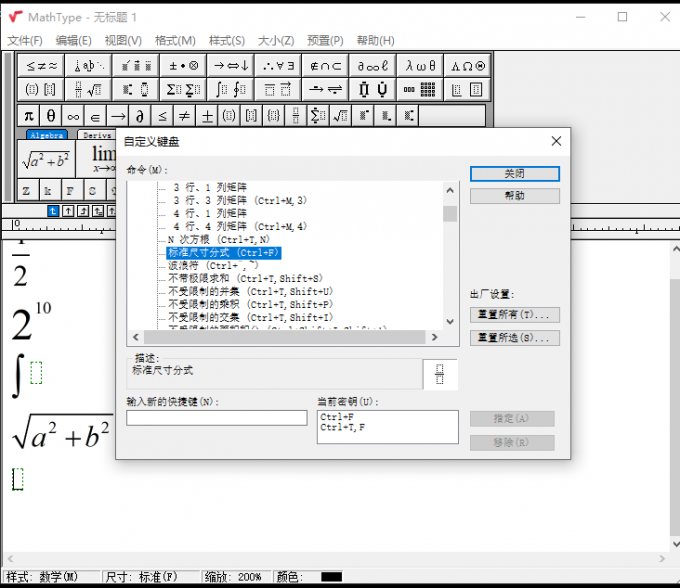The image size is (680, 588).
Task: Open the operator symbols palette (±•⊗)
Action: pyautogui.click(x=183, y=66)
